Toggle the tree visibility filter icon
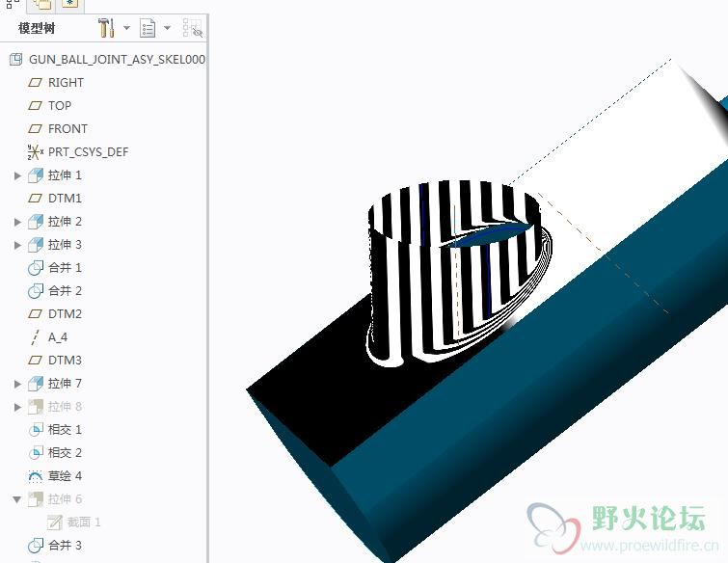Viewport: 728px width, 563px height. pyautogui.click(x=192, y=28)
